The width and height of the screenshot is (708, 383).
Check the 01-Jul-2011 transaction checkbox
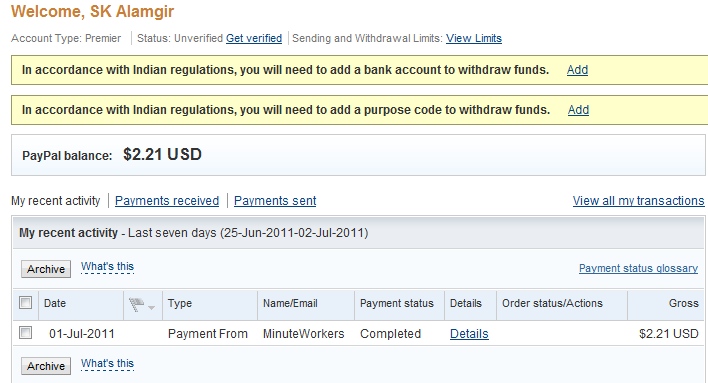click(x=26, y=333)
